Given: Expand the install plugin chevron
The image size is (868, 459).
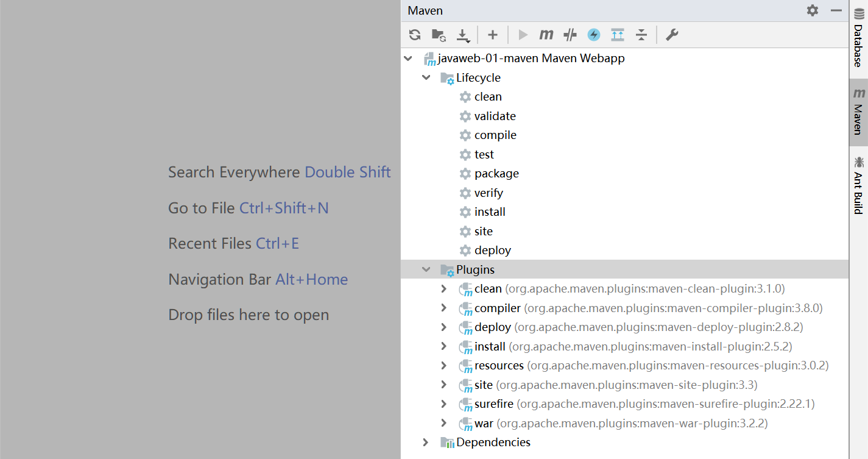Looking at the screenshot, I should click(x=444, y=346).
